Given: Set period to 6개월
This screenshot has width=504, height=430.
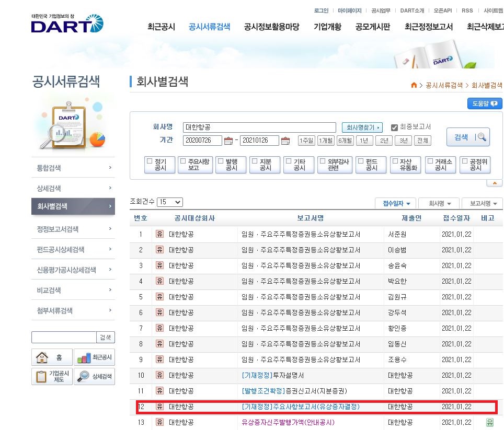Looking at the screenshot, I should pos(345,141).
